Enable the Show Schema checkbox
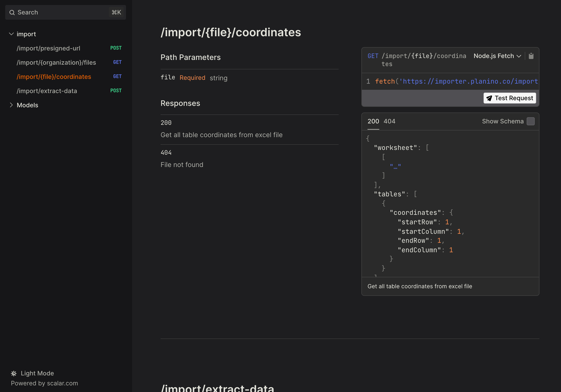 click(530, 121)
